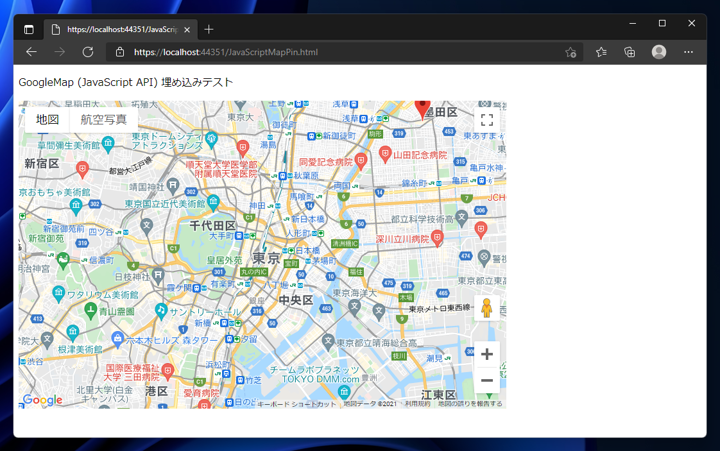Click the 港区 label
This screenshot has height=451, width=720.
coord(156,391)
